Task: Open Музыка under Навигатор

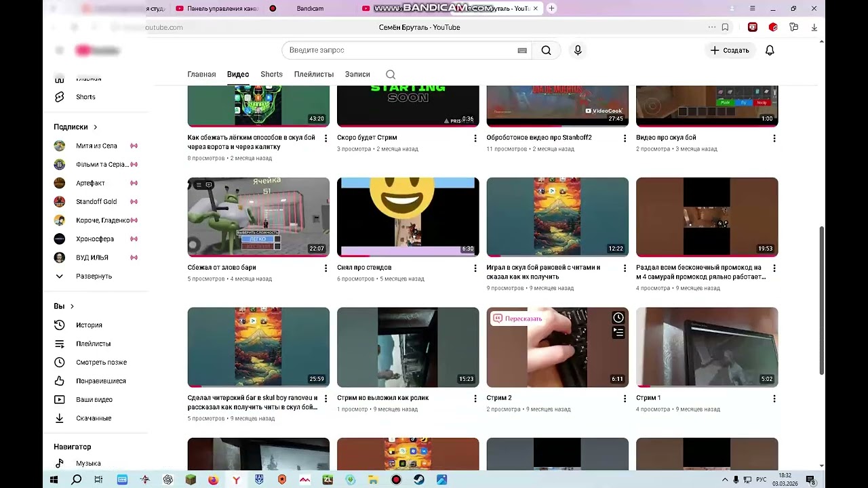Action: pos(88,464)
